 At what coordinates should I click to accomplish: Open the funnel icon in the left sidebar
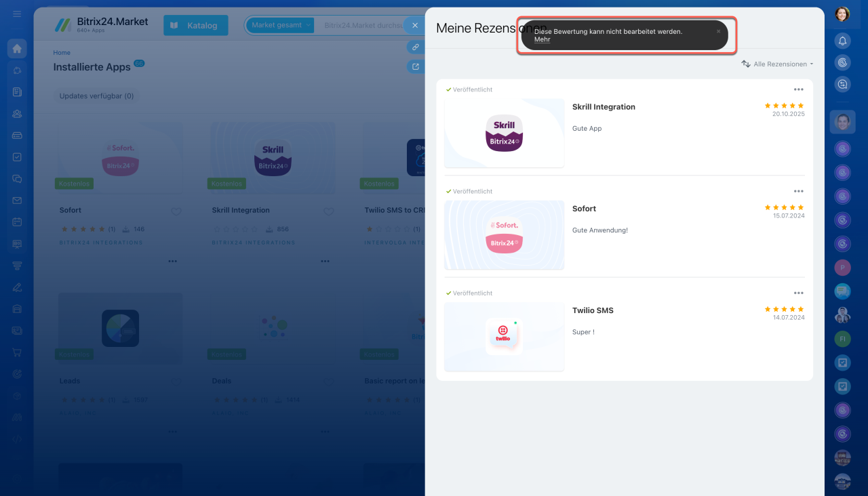coord(17,266)
